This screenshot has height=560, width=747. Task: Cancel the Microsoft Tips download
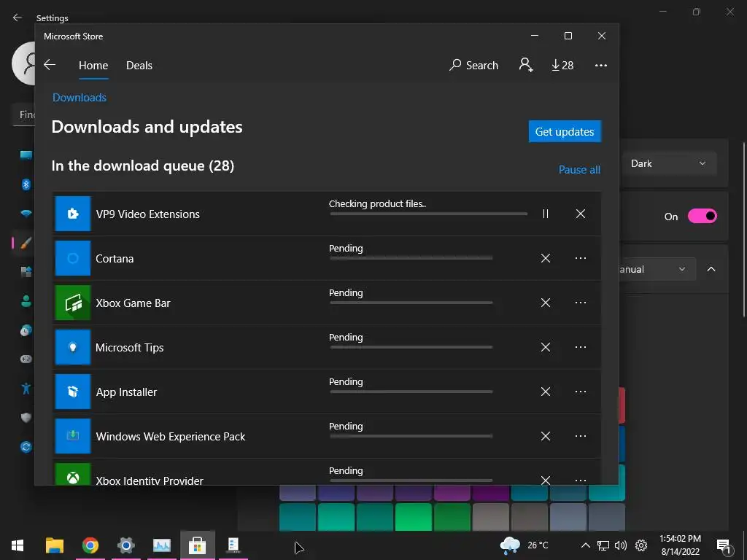[x=546, y=347]
